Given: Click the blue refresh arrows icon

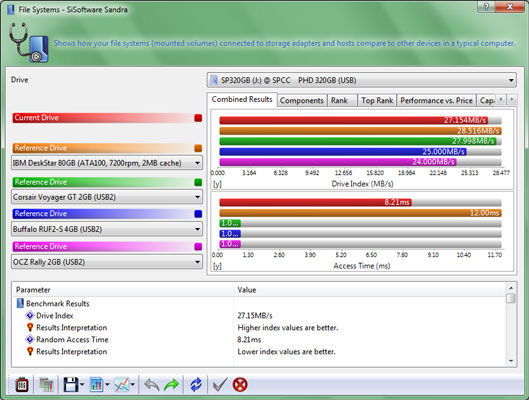Looking at the screenshot, I should 196,384.
